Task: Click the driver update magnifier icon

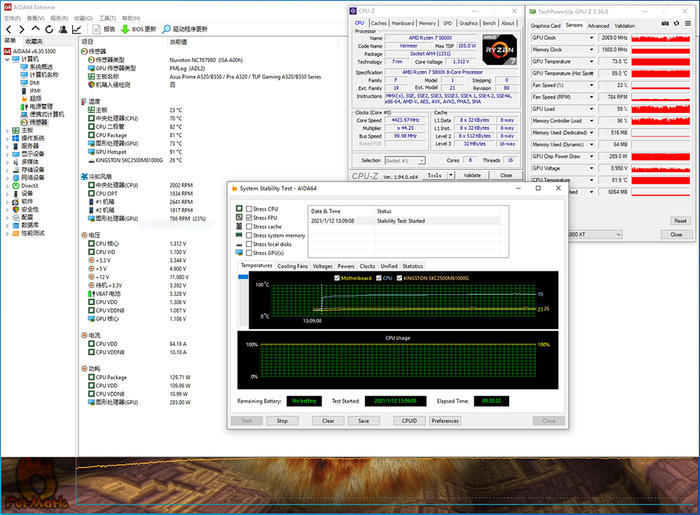Action: (166, 29)
